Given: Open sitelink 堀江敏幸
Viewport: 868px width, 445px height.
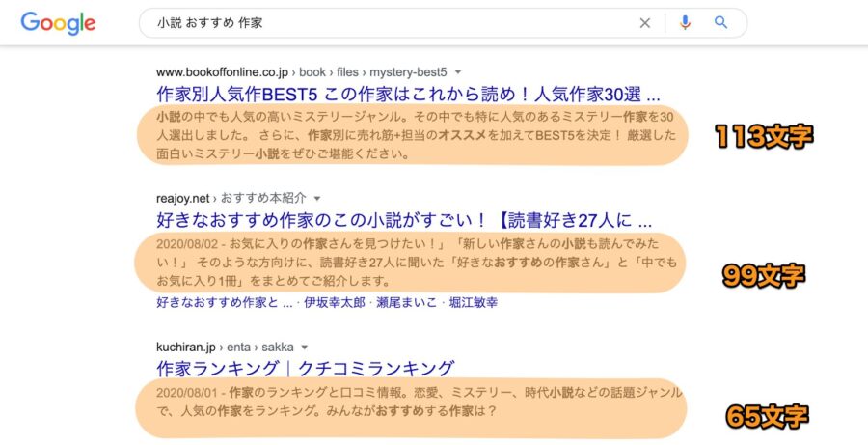Looking at the screenshot, I should click(x=473, y=302).
